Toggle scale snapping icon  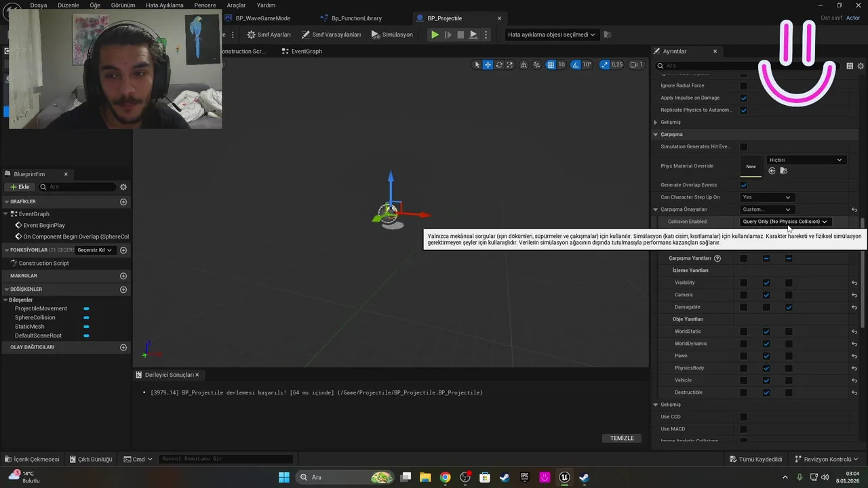coord(604,65)
